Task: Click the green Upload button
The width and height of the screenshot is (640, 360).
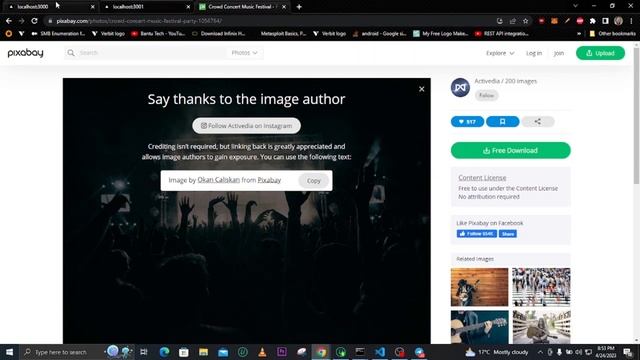Action: tap(600, 53)
